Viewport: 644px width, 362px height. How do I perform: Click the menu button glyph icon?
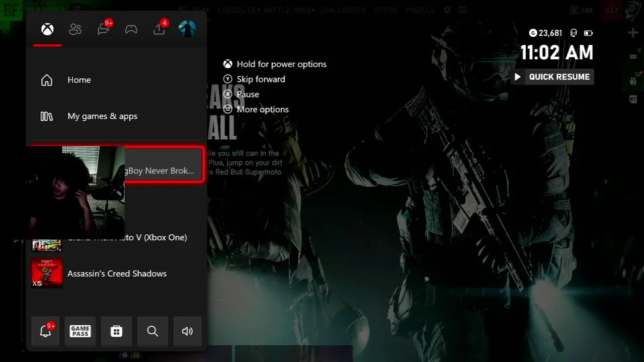click(228, 109)
